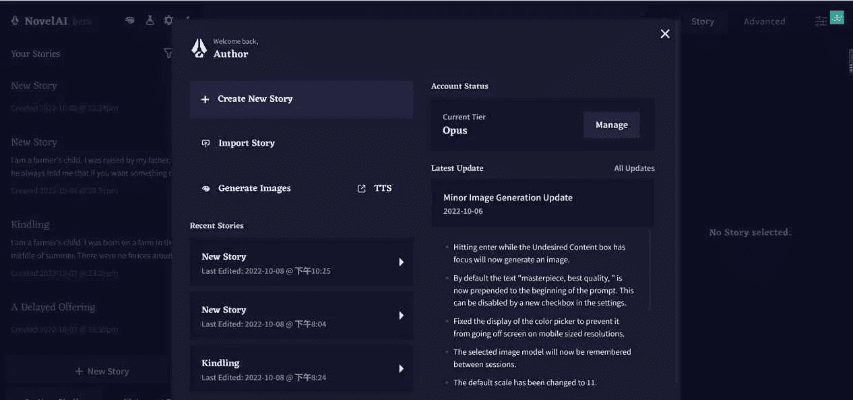Close the welcome dialog with the X
This screenshot has width=853, height=400.
click(665, 34)
